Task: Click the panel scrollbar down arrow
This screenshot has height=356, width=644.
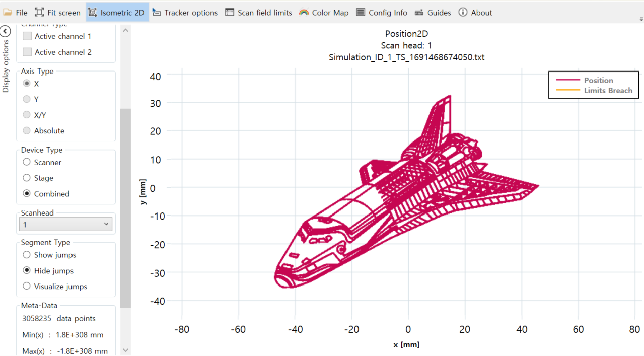Action: point(125,350)
